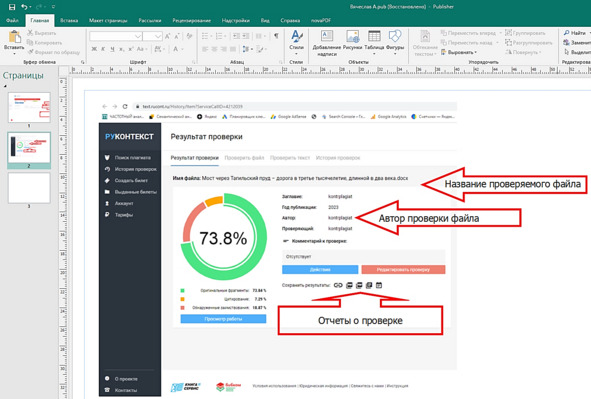Click the Redo arrow icon

click(40, 7)
